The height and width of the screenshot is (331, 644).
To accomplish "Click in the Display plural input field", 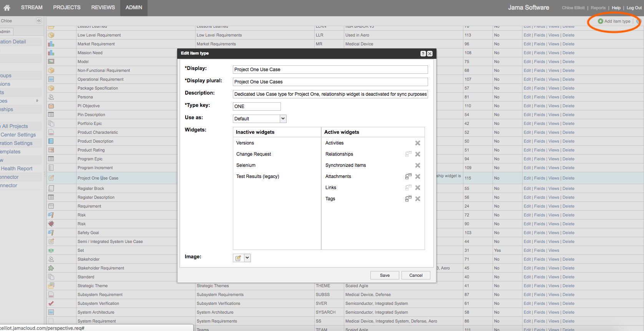I will click(x=330, y=82).
